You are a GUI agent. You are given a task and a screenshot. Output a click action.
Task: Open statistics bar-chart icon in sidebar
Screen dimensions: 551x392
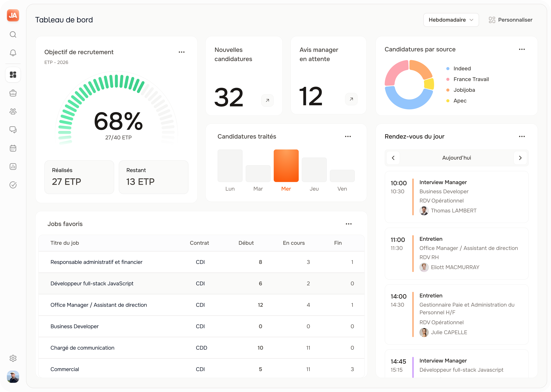click(x=13, y=167)
